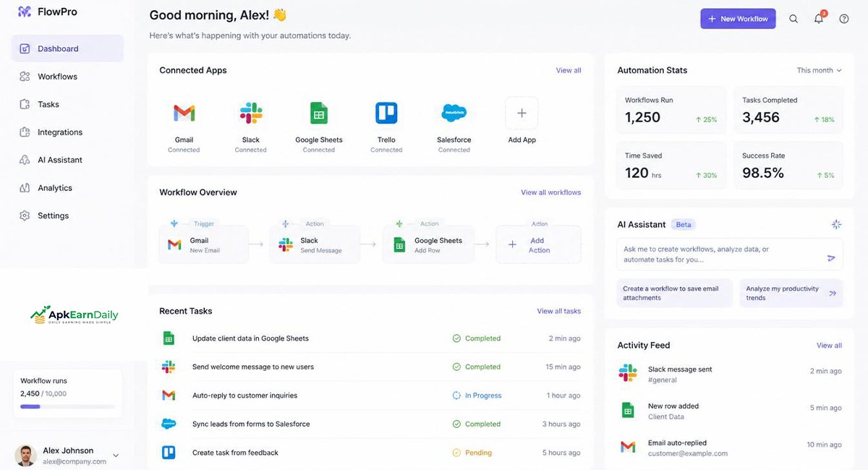Click the Analytics sidebar icon

[25, 188]
